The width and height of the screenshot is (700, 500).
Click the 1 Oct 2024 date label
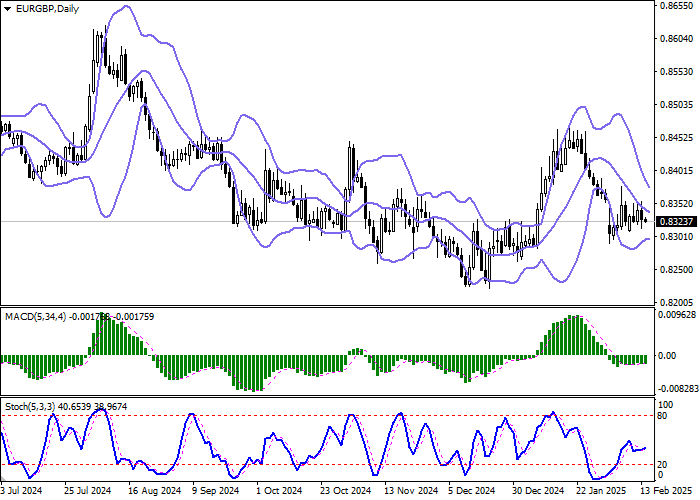click(x=280, y=491)
